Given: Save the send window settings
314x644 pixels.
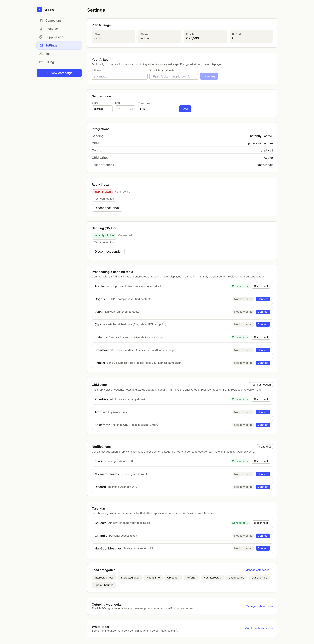Looking at the screenshot, I should tap(185, 109).
